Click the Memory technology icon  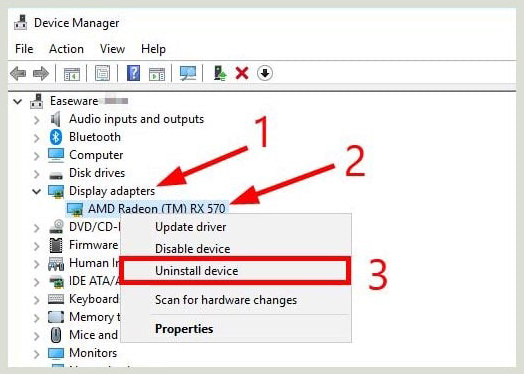[x=56, y=317]
